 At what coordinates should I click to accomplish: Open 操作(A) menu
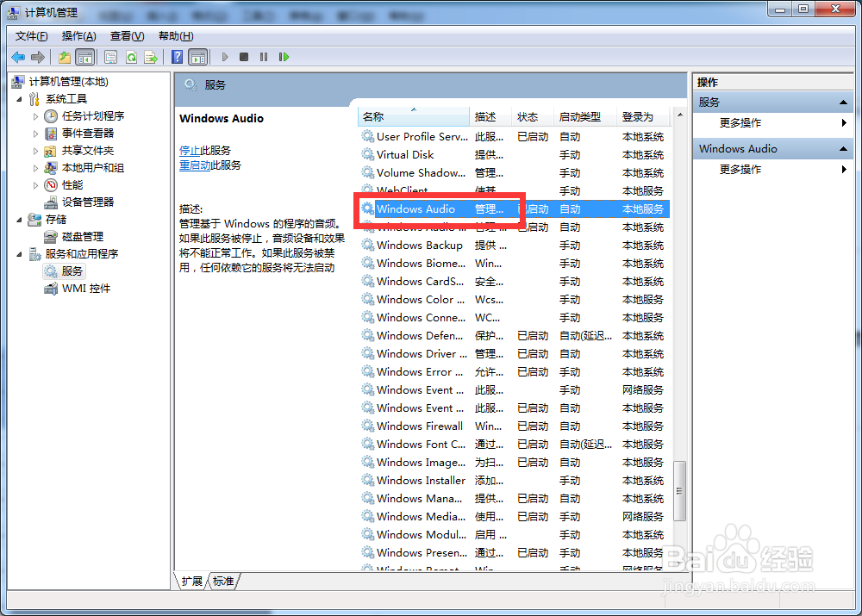[x=79, y=36]
